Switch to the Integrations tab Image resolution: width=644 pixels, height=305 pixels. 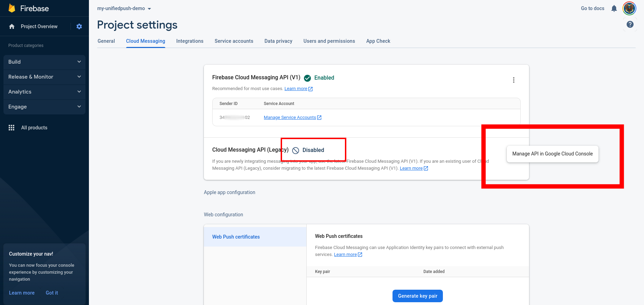[x=190, y=41]
